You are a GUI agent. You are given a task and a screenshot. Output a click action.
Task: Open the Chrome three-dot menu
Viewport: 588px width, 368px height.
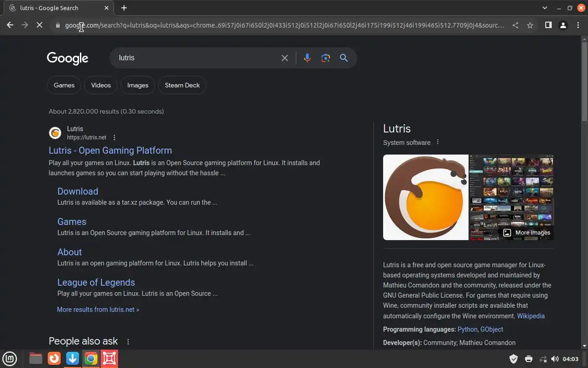pyautogui.click(x=578, y=25)
